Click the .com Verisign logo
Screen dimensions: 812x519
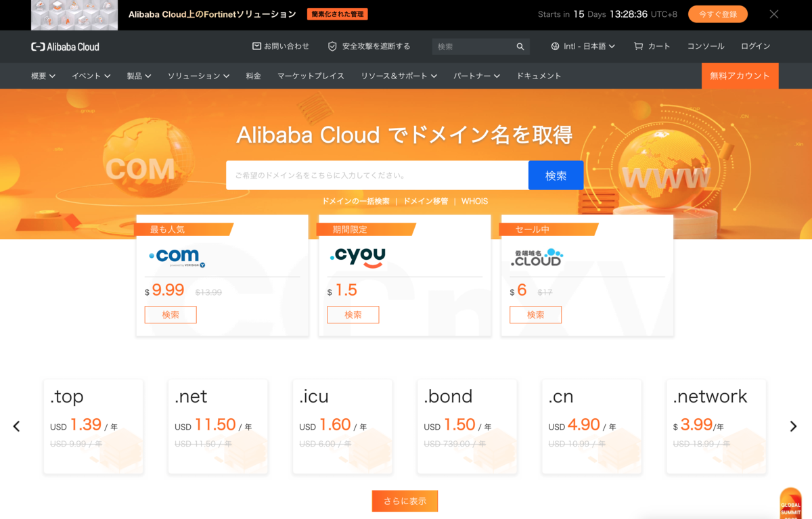click(177, 257)
